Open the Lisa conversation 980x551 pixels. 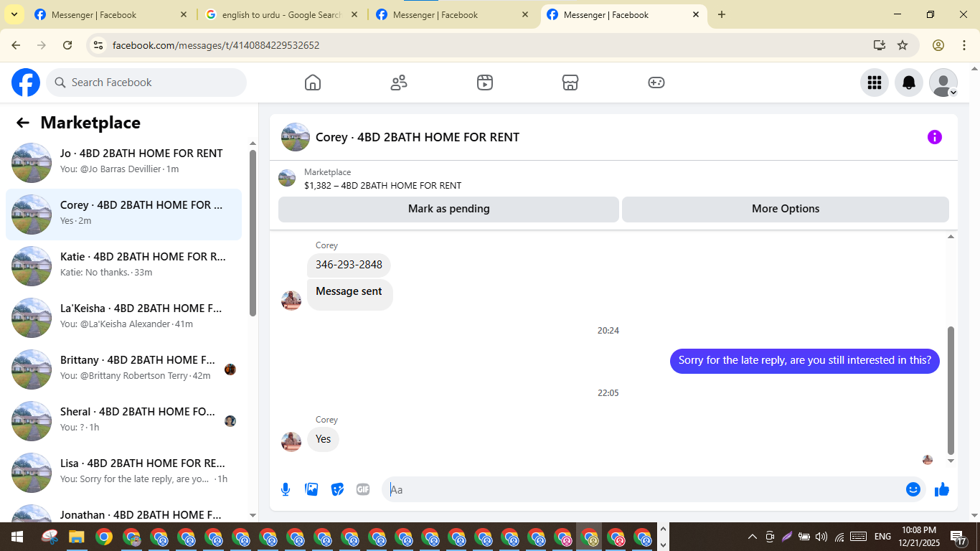(123, 473)
